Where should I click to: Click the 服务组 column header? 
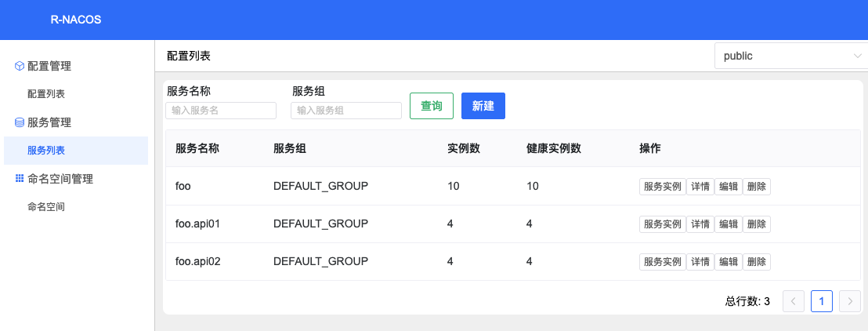(x=290, y=148)
